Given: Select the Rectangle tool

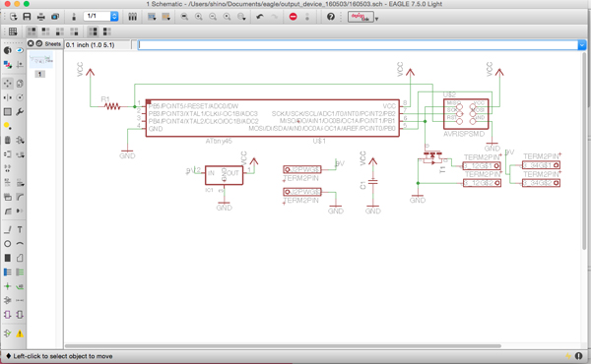Looking at the screenshot, I should (8, 258).
